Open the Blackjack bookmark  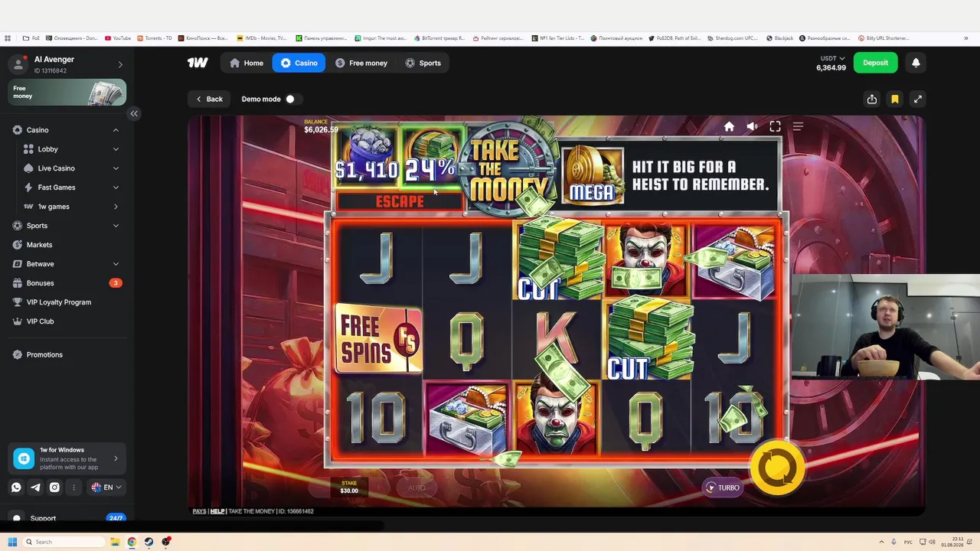click(781, 38)
